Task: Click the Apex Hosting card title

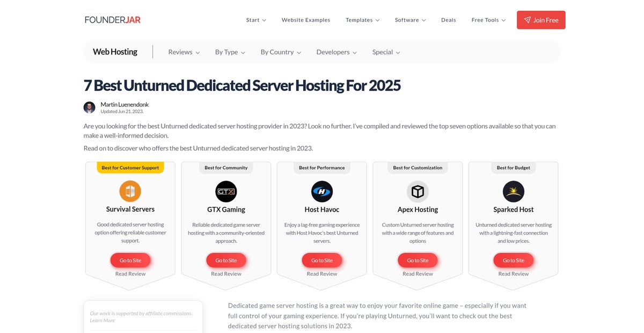Action: tap(418, 209)
